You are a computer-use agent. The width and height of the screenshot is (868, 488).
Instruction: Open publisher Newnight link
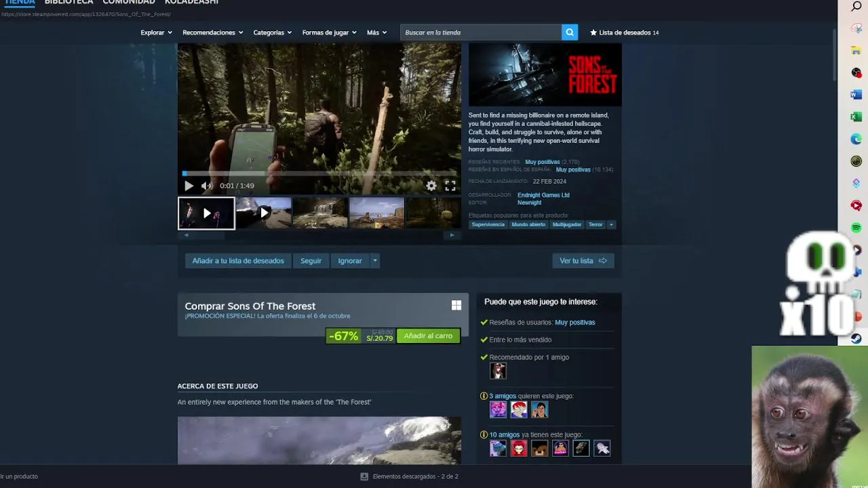[530, 203]
